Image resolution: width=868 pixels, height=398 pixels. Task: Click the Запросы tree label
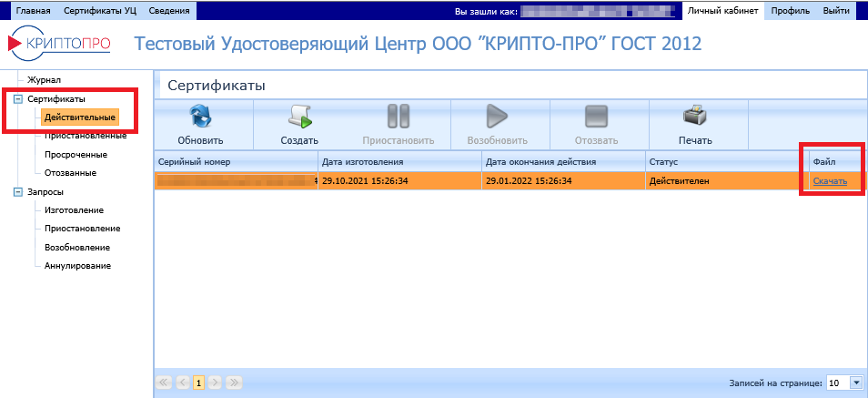point(45,192)
